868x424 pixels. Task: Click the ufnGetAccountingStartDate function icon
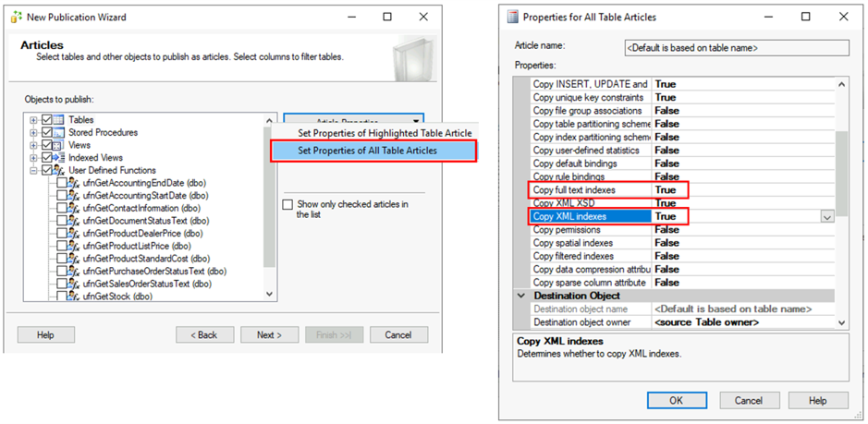tap(74, 196)
